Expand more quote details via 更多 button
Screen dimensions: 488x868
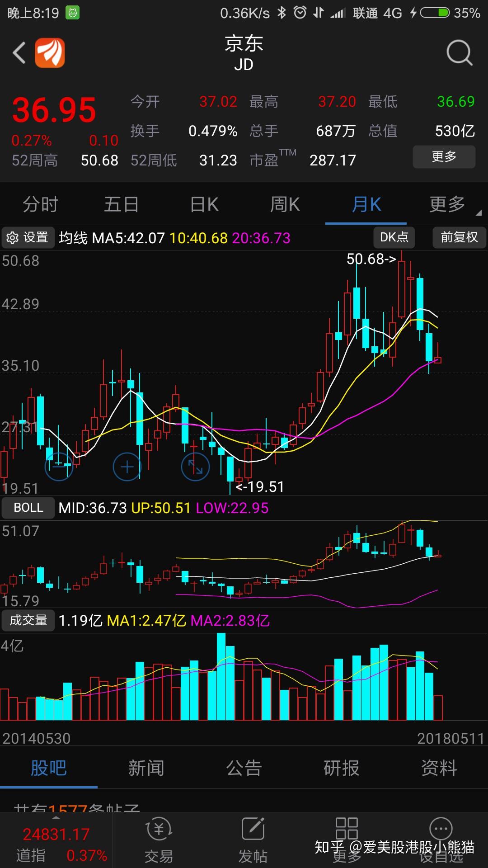(444, 157)
